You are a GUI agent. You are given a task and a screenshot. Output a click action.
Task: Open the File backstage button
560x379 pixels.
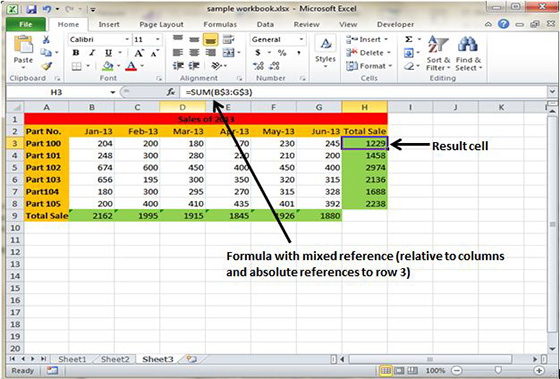point(26,24)
